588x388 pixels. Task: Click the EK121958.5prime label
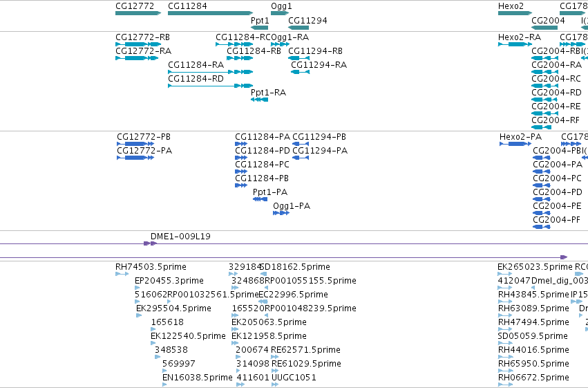(269, 336)
